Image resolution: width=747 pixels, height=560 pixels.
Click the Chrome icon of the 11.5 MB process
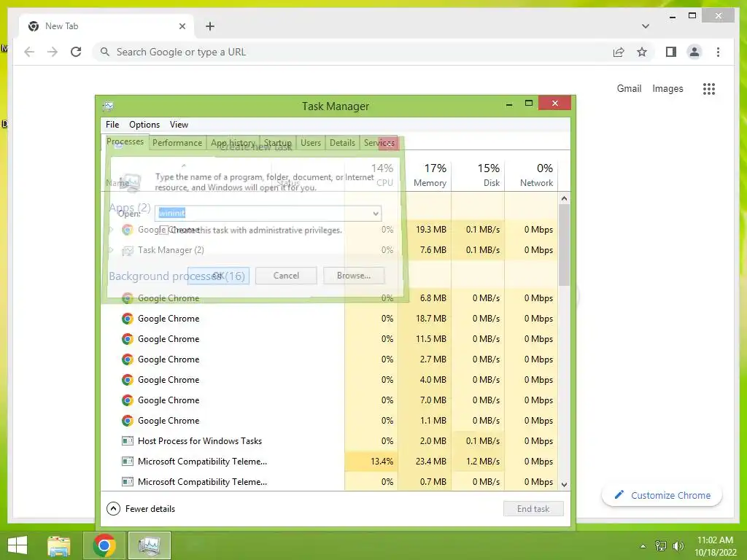(127, 339)
